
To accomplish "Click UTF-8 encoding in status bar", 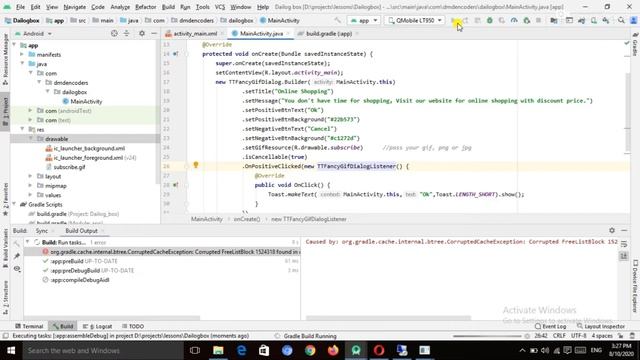I will click(578, 336).
